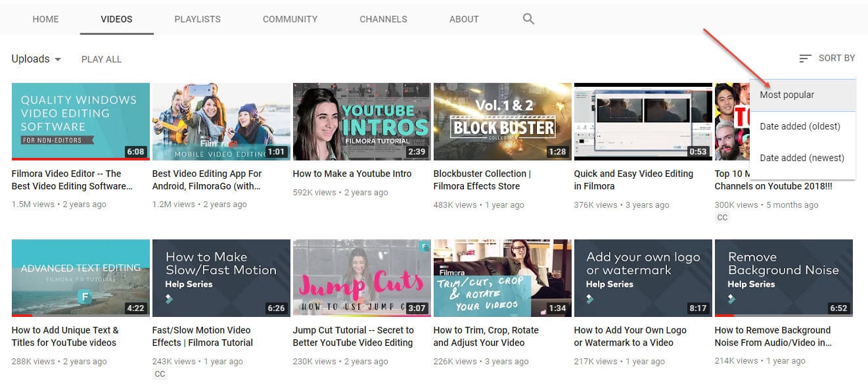
Task: Open the Jump Cuts thumbnail
Action: click(x=362, y=278)
